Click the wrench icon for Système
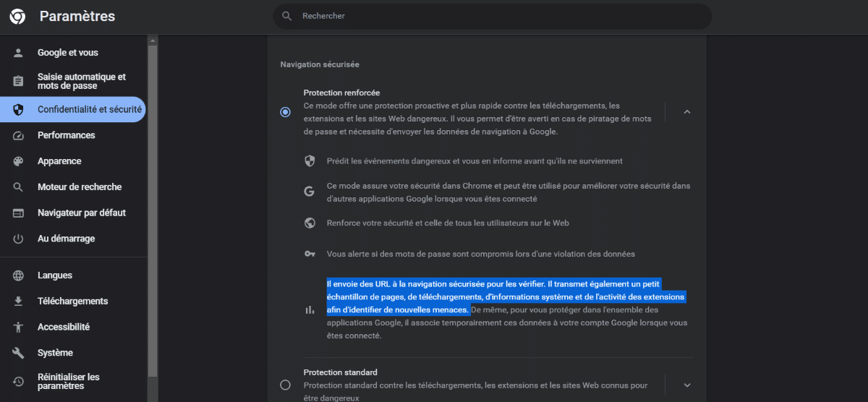 point(19,353)
